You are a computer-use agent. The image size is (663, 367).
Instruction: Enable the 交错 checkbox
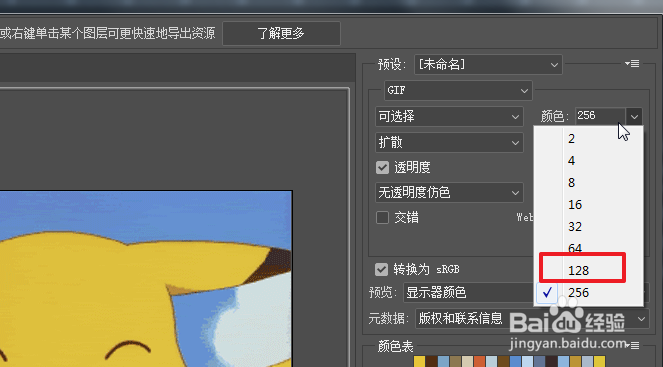pos(382,218)
